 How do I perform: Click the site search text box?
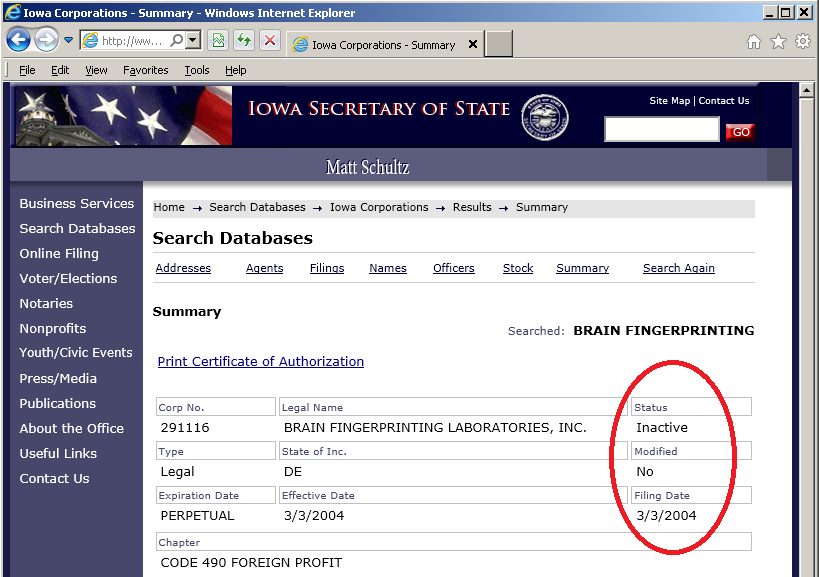coord(662,129)
